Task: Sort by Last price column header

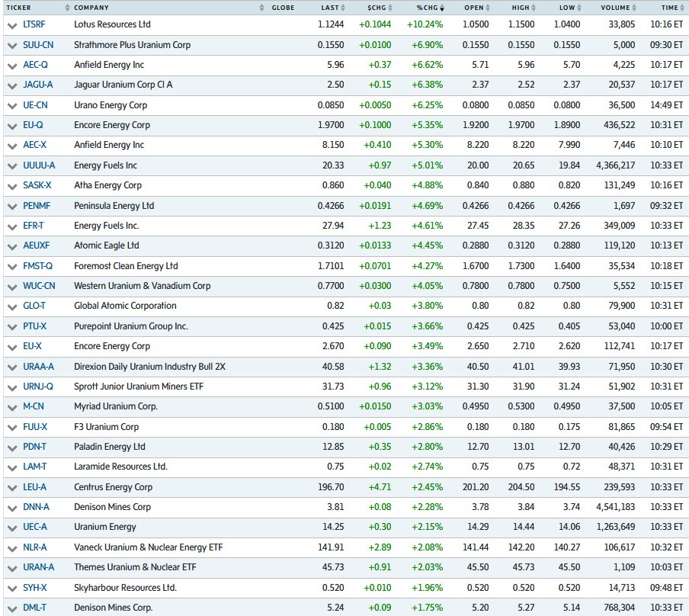Action: (x=332, y=8)
